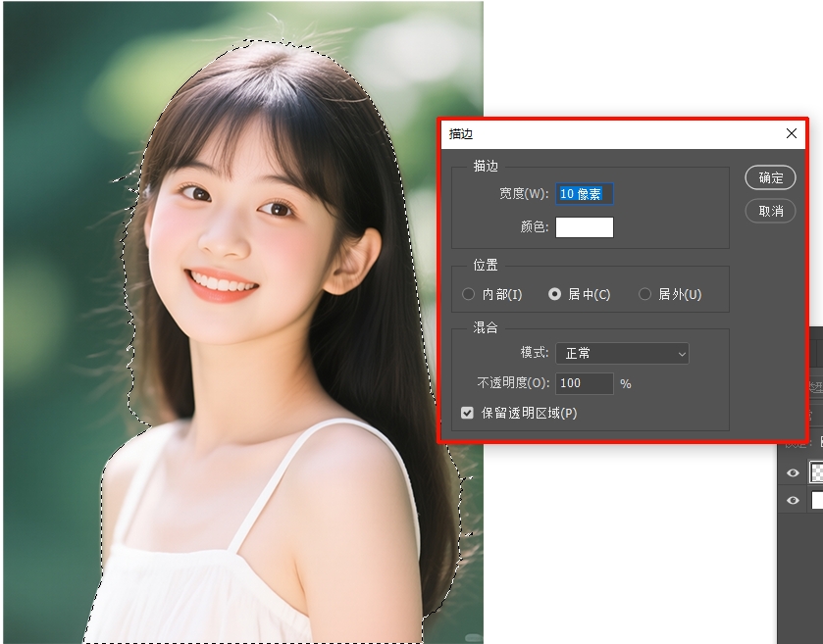Hide the top layer using its eye icon
Screen dimensions: 823x644
(792, 473)
